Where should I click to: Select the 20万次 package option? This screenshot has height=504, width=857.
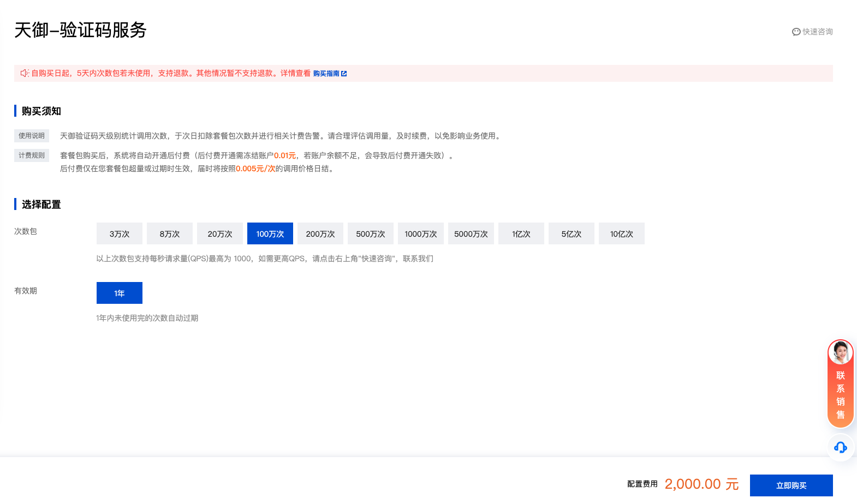pos(220,233)
